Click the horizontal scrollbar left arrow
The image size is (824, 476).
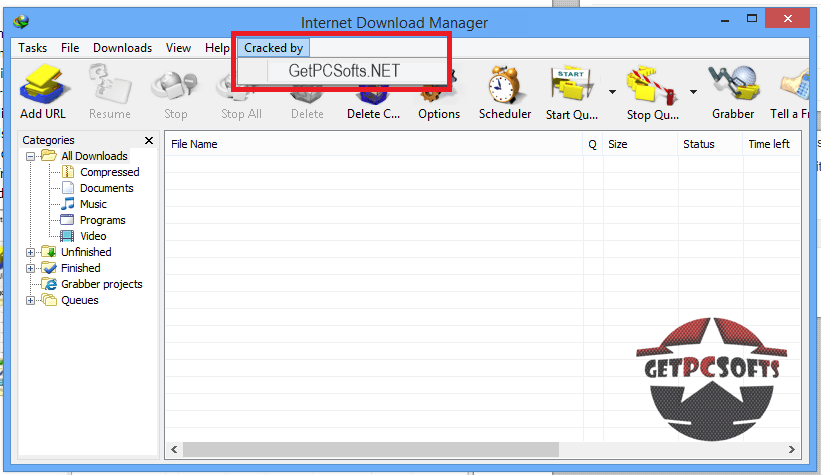(x=174, y=449)
